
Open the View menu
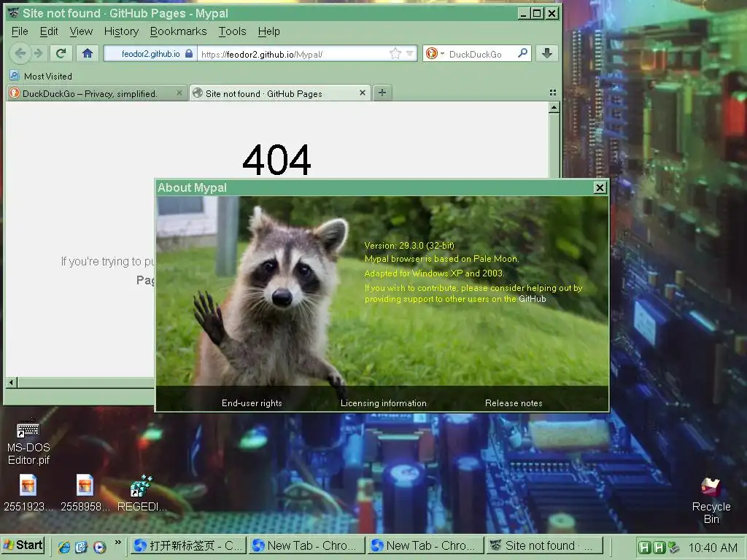click(x=81, y=31)
